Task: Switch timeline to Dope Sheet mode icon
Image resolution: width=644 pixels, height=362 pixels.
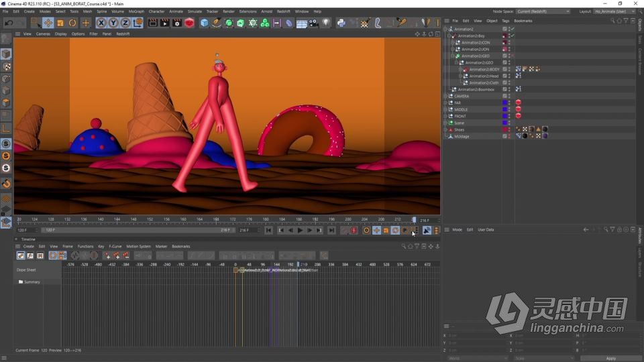Action: pyautogui.click(x=21, y=255)
